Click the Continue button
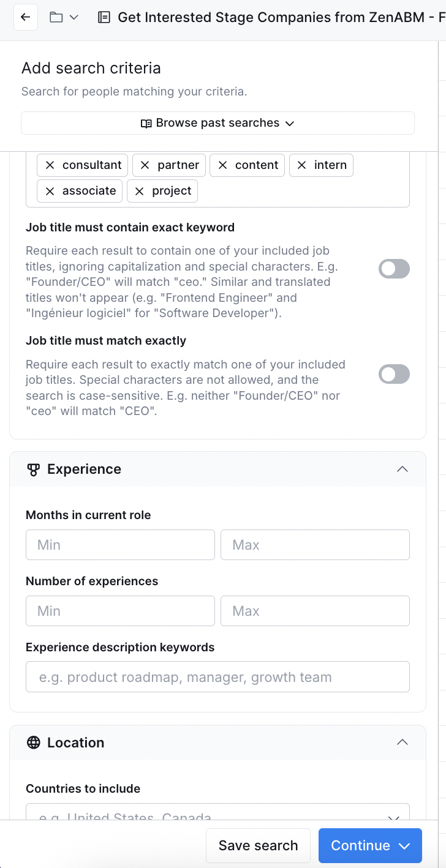 pos(370,845)
